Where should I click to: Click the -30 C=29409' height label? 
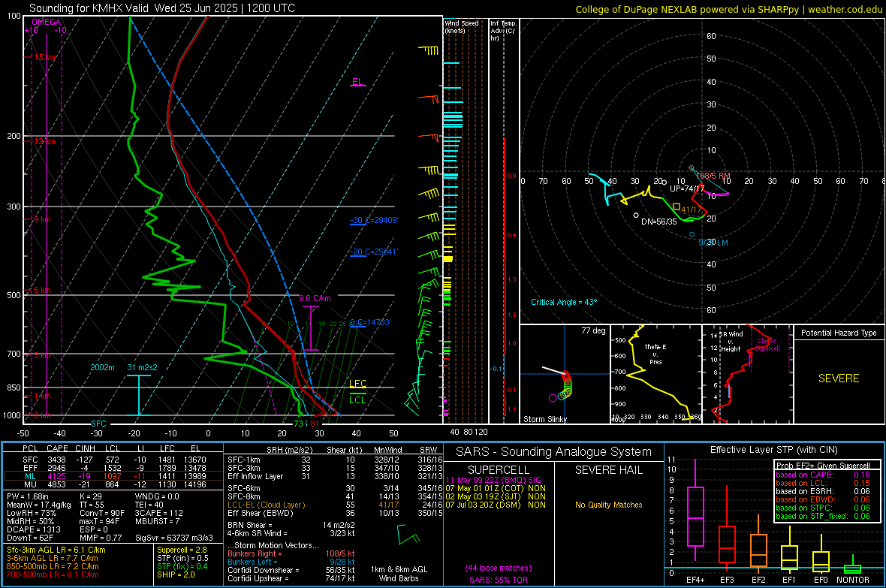[374, 220]
